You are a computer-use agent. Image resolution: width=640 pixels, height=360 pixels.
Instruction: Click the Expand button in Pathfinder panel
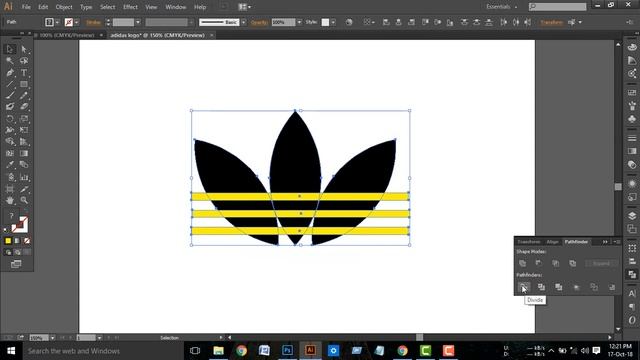[601, 263]
